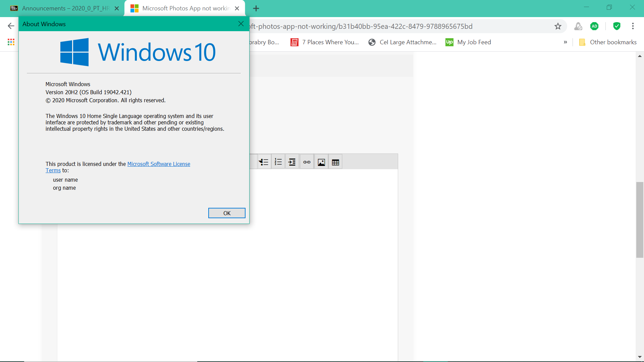The width and height of the screenshot is (644, 362).
Task: Insert an image in the editor
Action: click(x=321, y=162)
